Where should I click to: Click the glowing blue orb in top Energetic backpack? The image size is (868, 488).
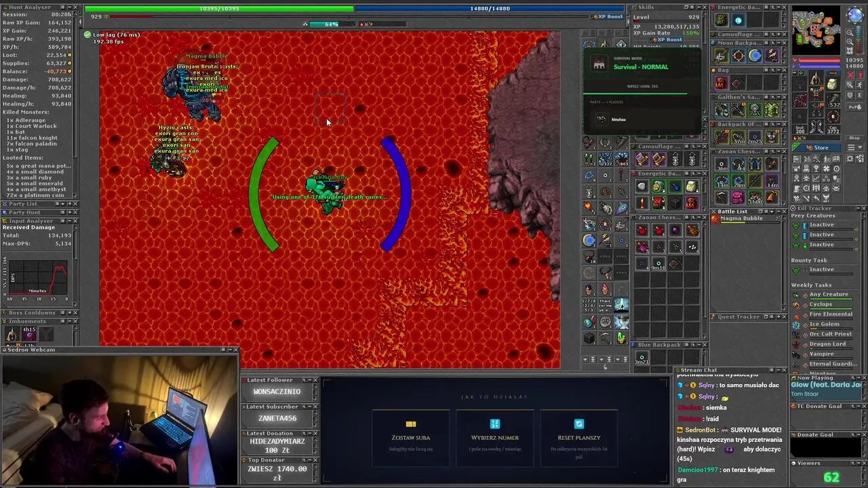click(738, 20)
